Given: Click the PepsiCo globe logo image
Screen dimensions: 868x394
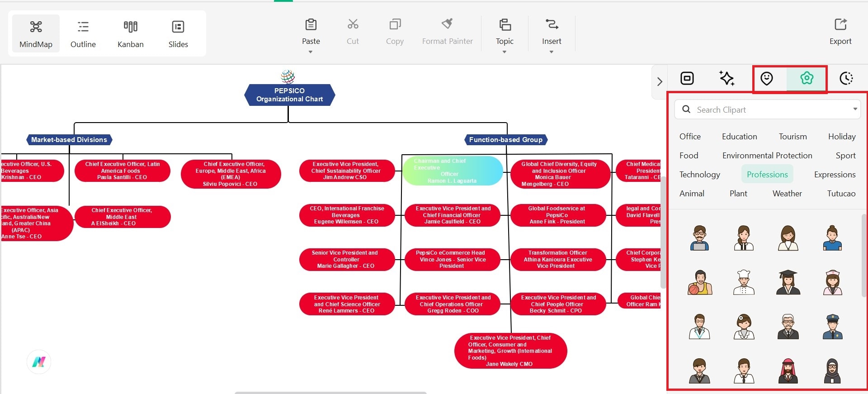Looking at the screenshot, I should 288,76.
